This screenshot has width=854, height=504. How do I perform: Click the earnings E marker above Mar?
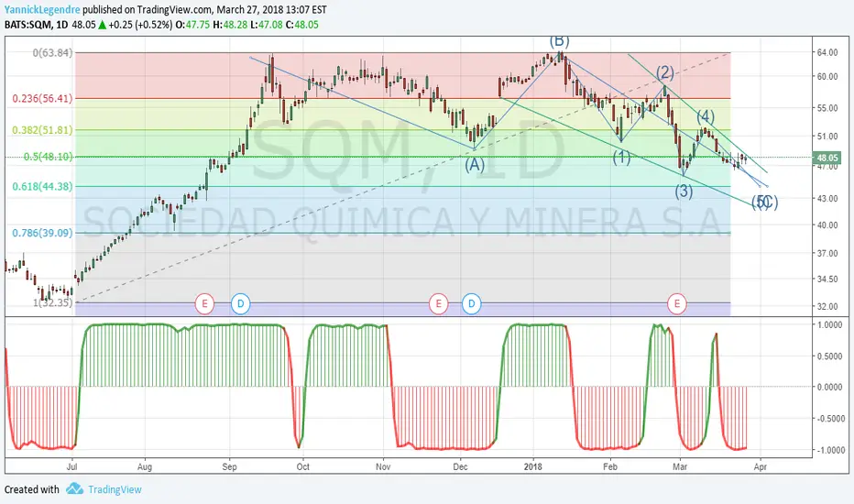click(677, 303)
